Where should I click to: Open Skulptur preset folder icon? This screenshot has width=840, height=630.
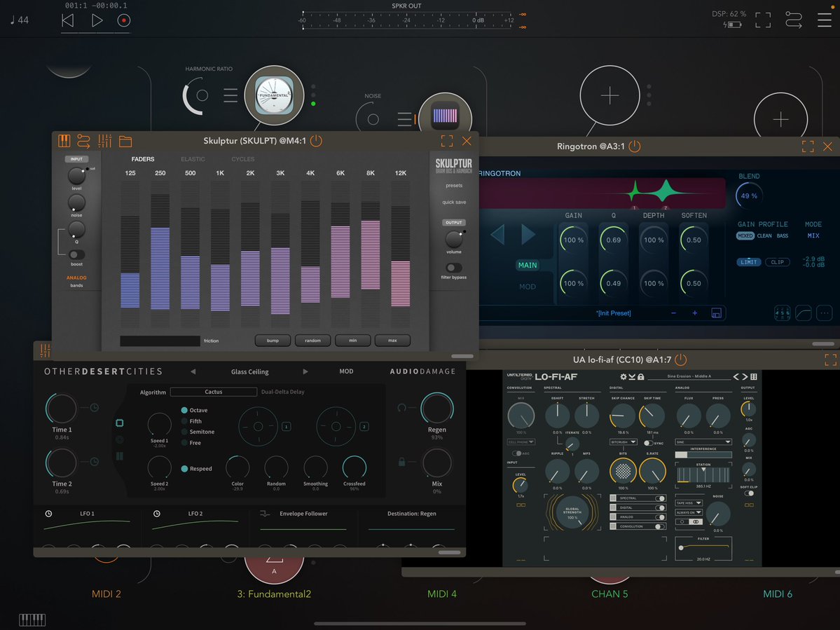tap(125, 142)
